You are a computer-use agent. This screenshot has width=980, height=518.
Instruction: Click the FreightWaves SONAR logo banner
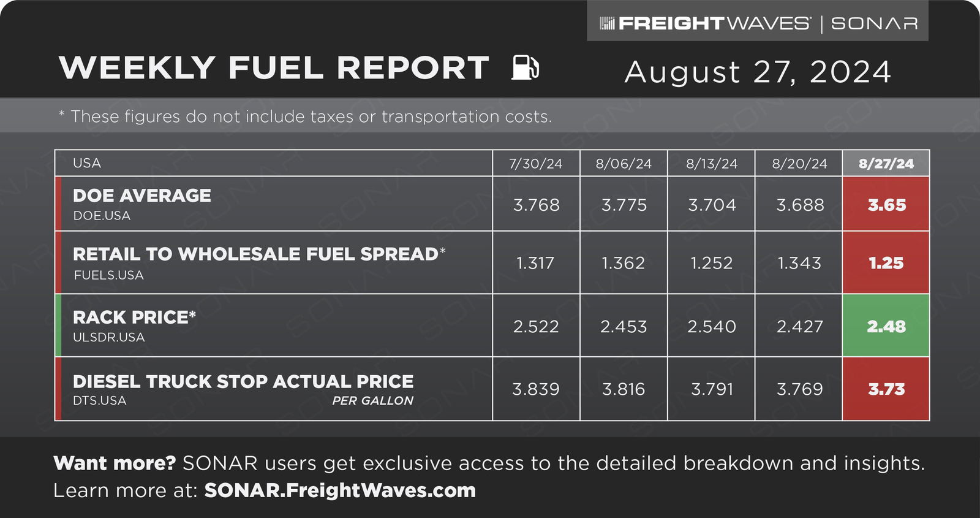pyautogui.click(x=758, y=21)
